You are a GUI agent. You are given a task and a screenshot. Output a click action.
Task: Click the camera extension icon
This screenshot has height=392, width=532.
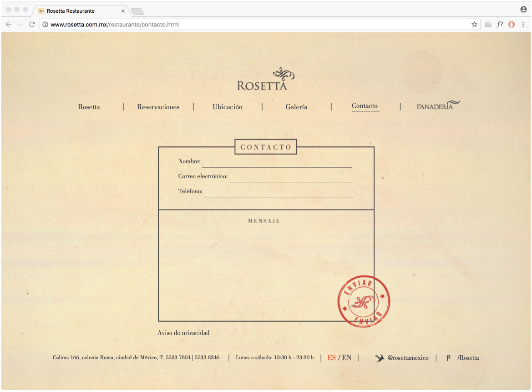point(488,25)
